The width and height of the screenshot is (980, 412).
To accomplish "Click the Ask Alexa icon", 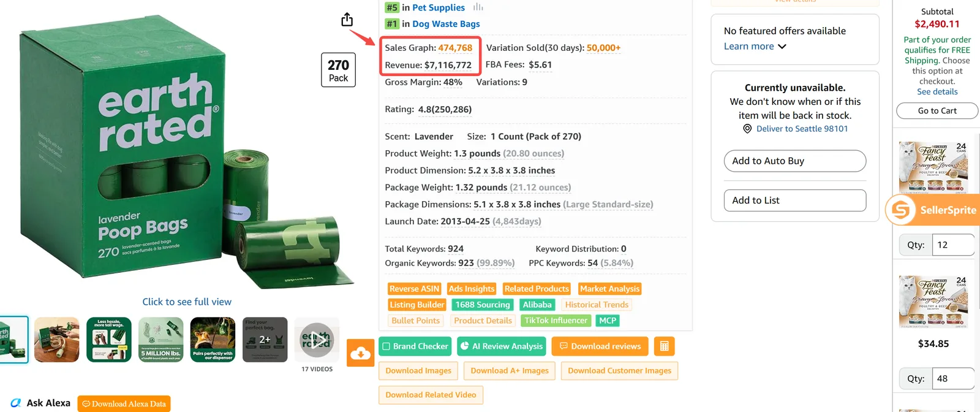I will (16, 403).
